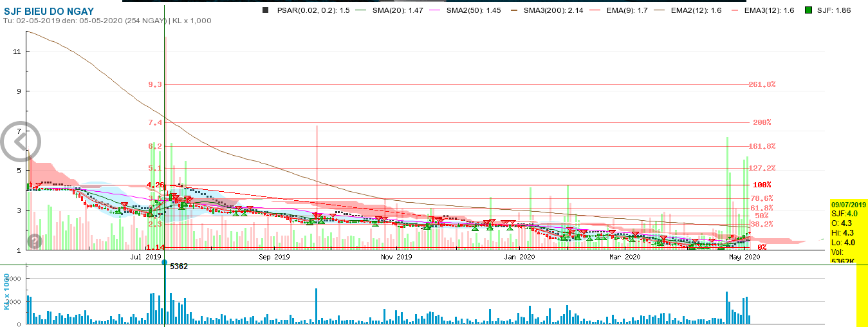Click the 7.4 Fibonacci price label
Screen dimensions: 868x327
click(154, 122)
